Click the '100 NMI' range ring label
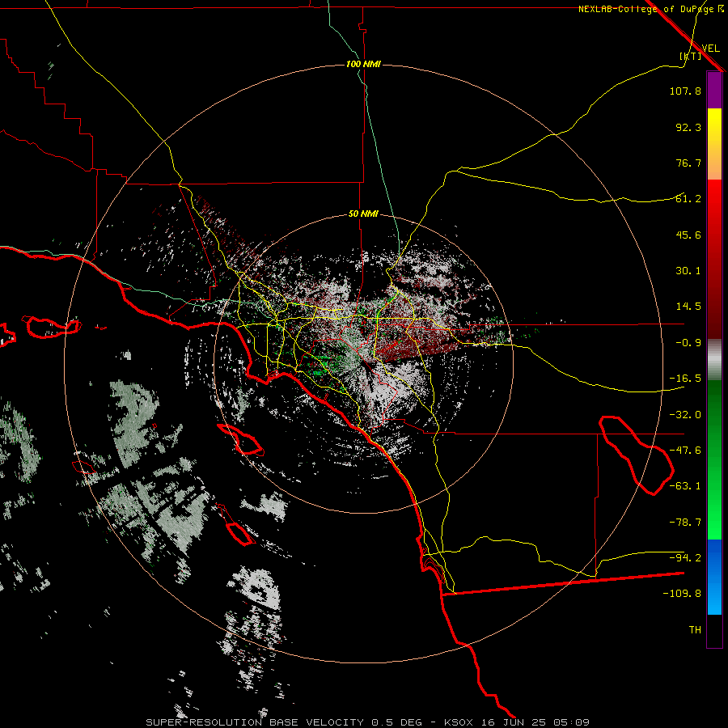This screenshot has width=728, height=728. 363,64
